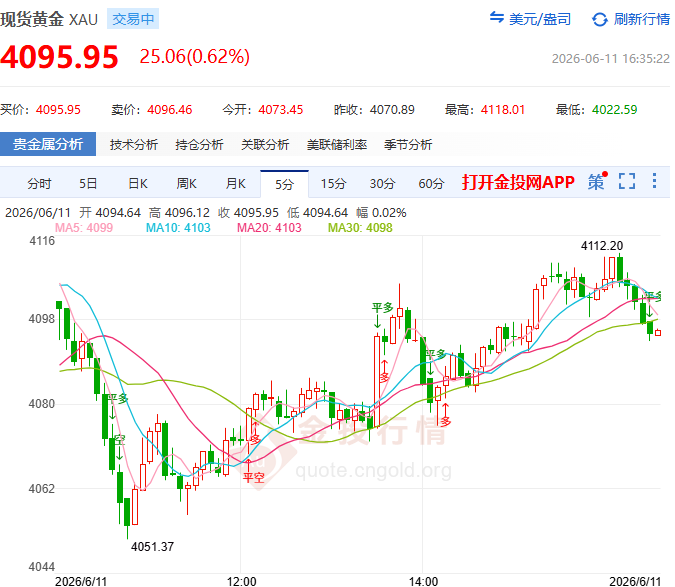Viewport: 675px width, 587px height.
Task: Switch chart to 周K view
Action: tap(186, 184)
